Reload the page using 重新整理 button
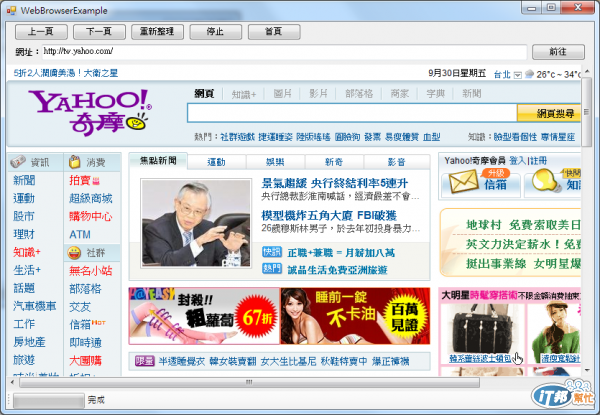This screenshot has height=415, width=600. pyautogui.click(x=157, y=32)
